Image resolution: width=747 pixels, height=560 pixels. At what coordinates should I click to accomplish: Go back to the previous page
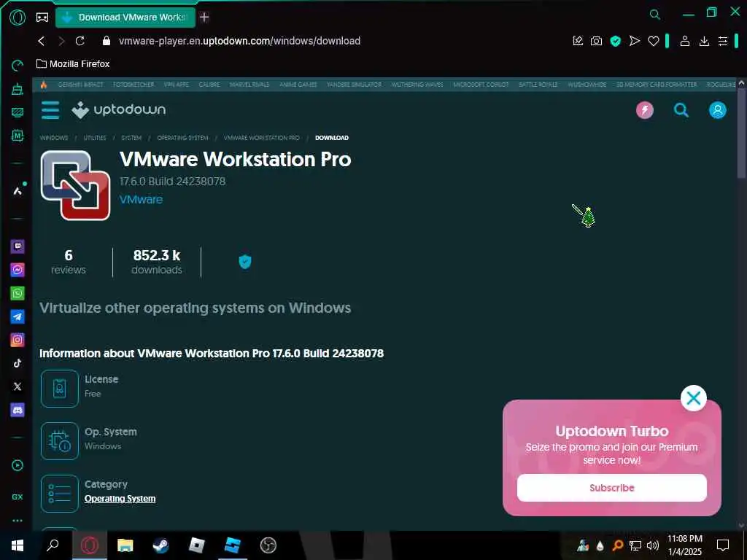[42, 41]
